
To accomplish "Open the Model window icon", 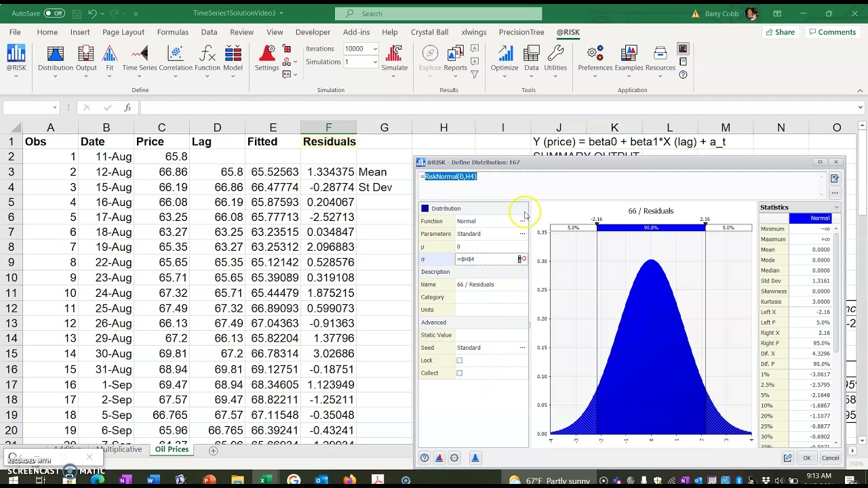I will (233, 59).
